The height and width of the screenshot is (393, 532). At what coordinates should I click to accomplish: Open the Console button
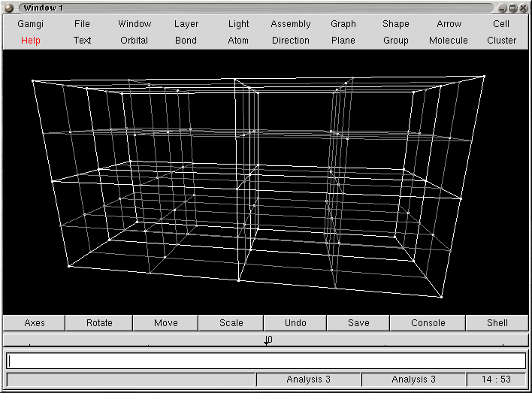pos(428,323)
